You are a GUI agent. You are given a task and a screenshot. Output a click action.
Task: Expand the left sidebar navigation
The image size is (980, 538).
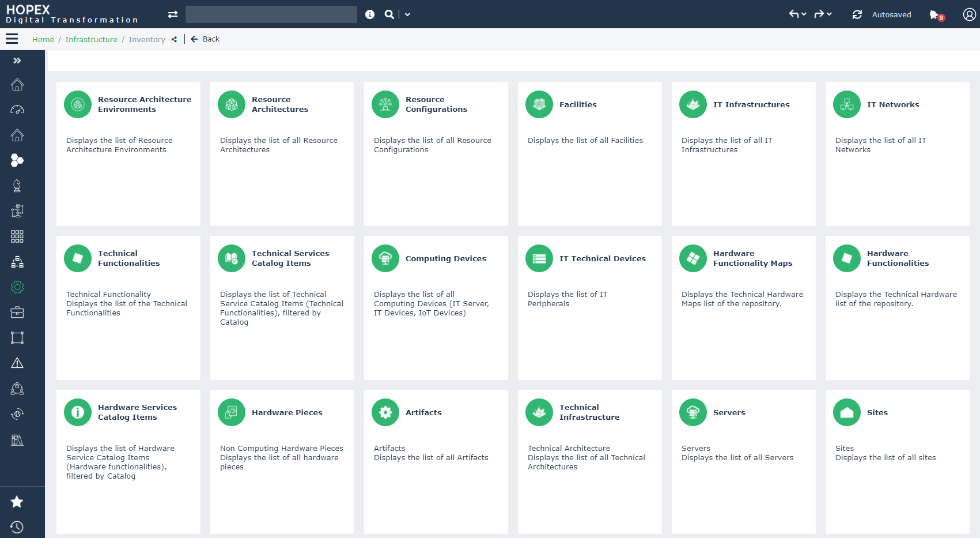coord(17,61)
